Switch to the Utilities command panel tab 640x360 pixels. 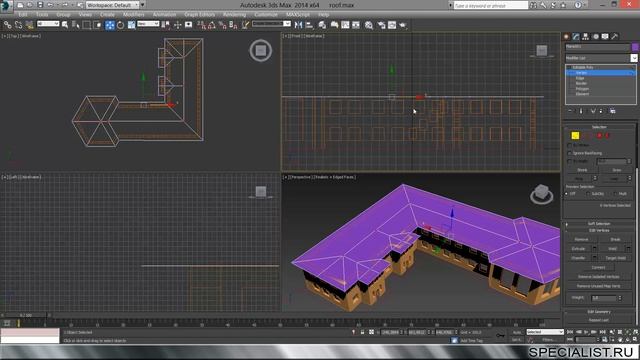tap(615, 37)
